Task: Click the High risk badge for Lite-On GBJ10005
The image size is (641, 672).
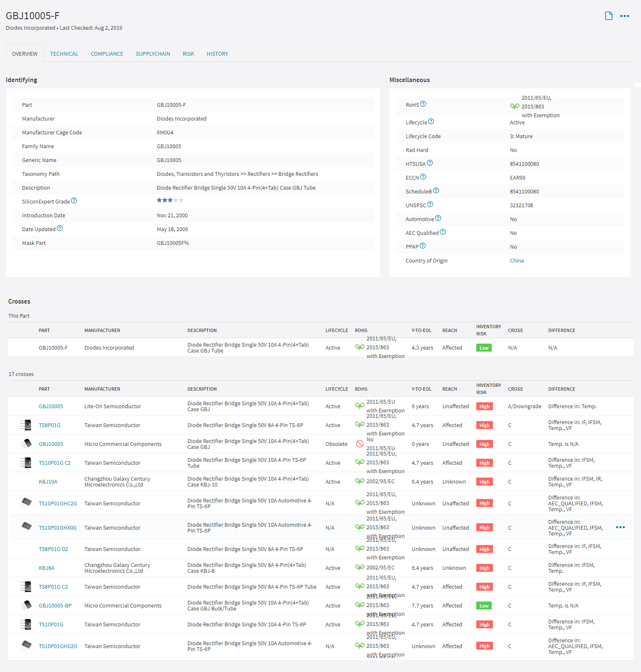Action: (484, 406)
